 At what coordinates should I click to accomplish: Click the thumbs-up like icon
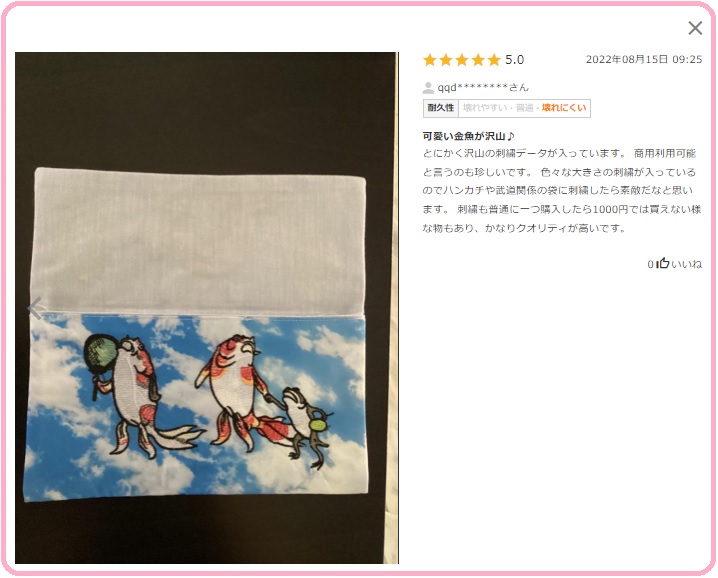663,263
